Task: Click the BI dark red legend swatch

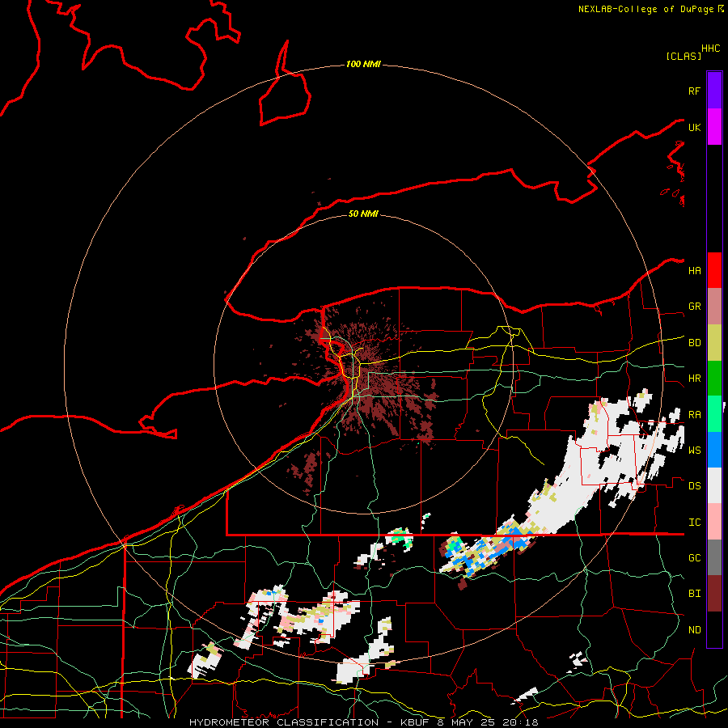Action: [x=714, y=594]
